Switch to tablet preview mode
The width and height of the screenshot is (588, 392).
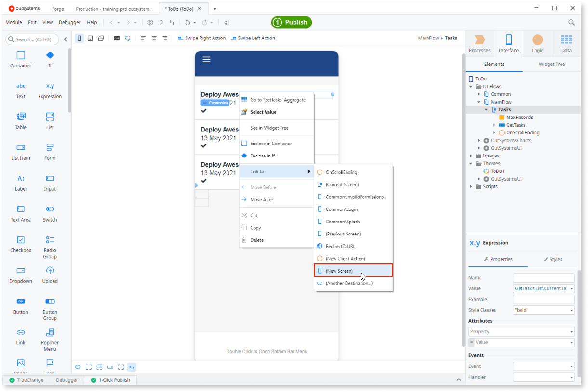pos(90,38)
